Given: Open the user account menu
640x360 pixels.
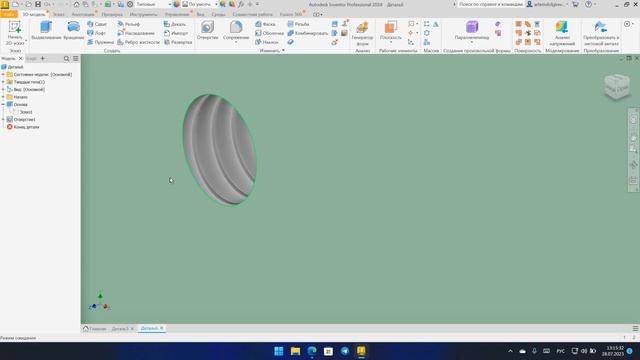Looking at the screenshot, I should pyautogui.click(x=547, y=4).
